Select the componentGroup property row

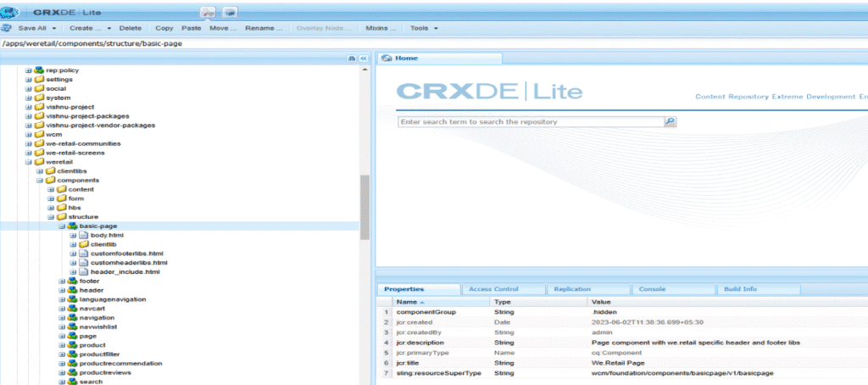621,312
